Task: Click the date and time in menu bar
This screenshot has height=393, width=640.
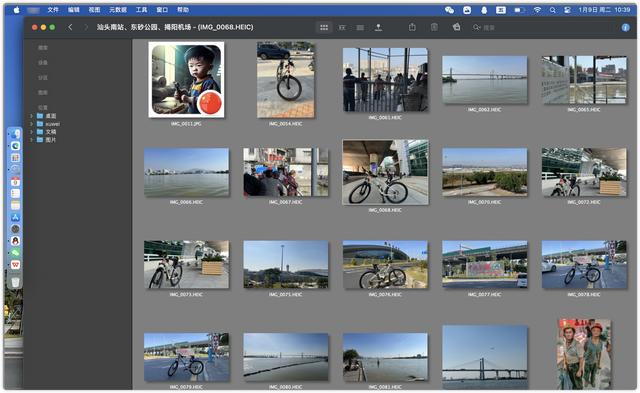Action: coord(604,10)
